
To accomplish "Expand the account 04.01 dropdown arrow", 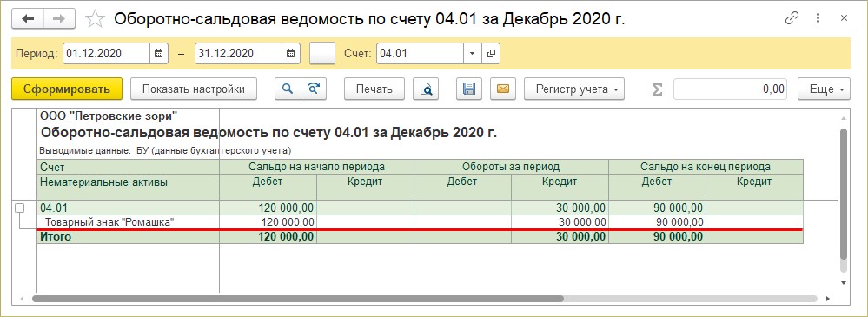I will (x=472, y=54).
